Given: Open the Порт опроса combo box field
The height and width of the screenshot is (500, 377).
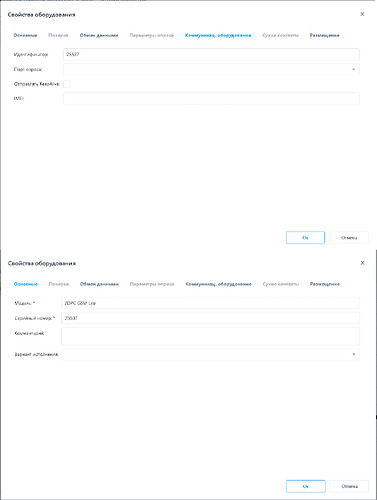Looking at the screenshot, I should click(x=211, y=69).
